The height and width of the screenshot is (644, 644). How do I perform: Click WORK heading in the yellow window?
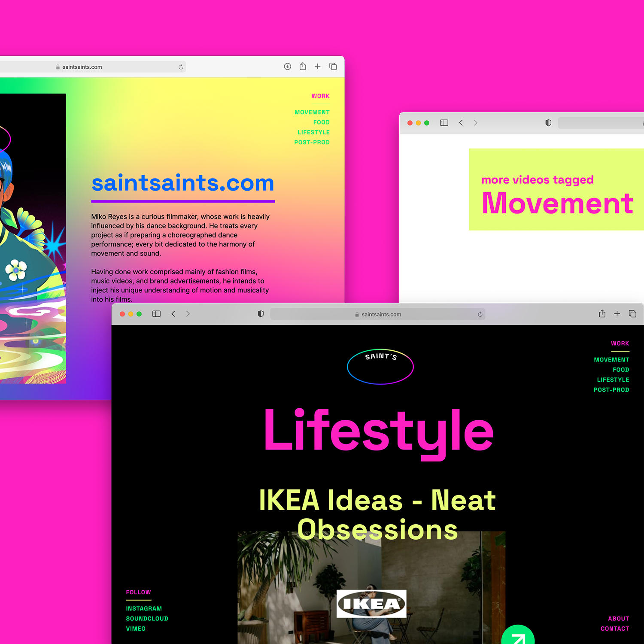tap(321, 96)
